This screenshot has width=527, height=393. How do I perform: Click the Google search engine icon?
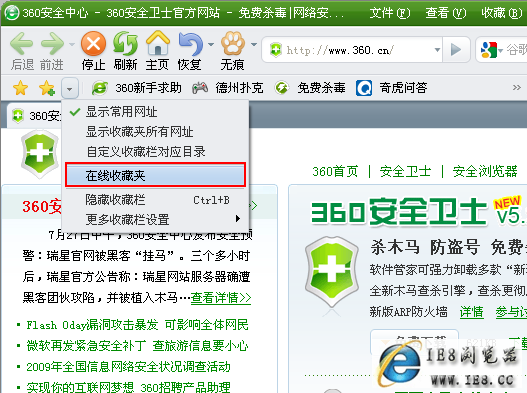pos(489,50)
